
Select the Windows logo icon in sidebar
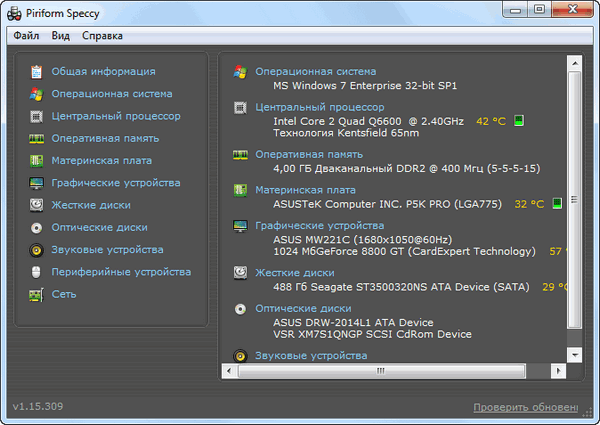click(x=36, y=94)
